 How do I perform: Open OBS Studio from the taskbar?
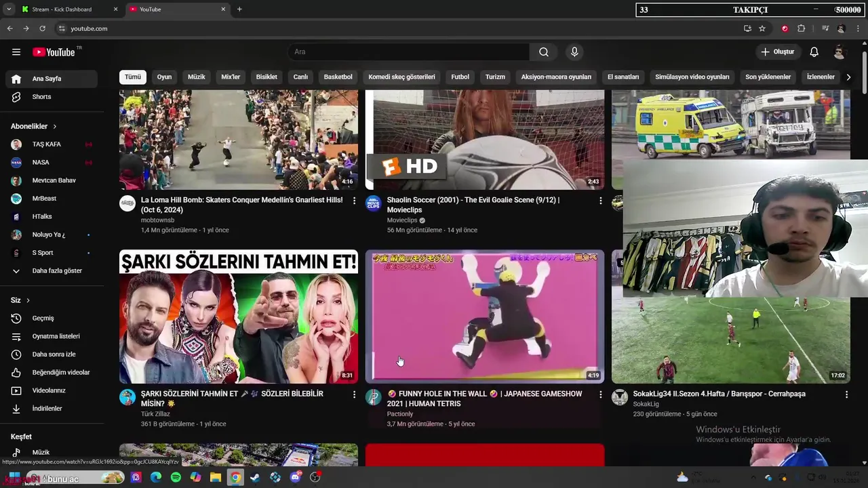point(315,477)
